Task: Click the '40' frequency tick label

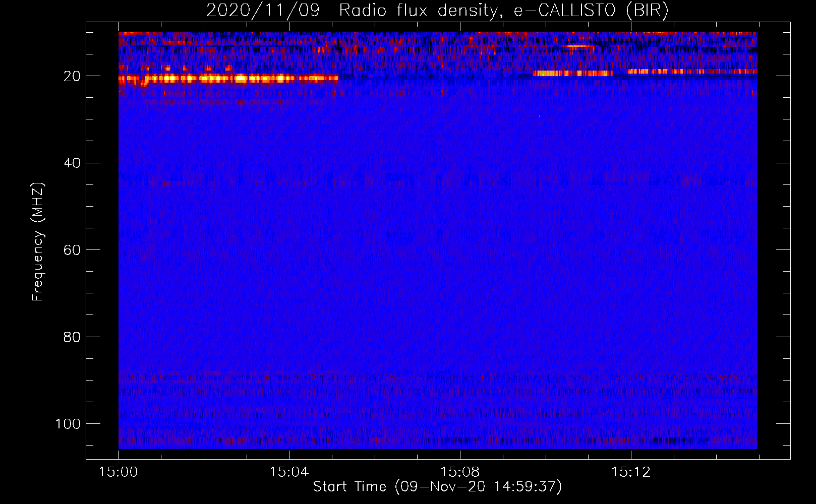Action: [x=72, y=163]
